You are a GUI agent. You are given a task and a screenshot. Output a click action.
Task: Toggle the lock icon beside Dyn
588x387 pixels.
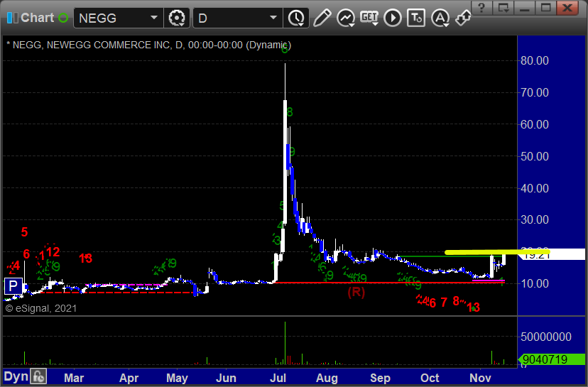tap(38, 376)
